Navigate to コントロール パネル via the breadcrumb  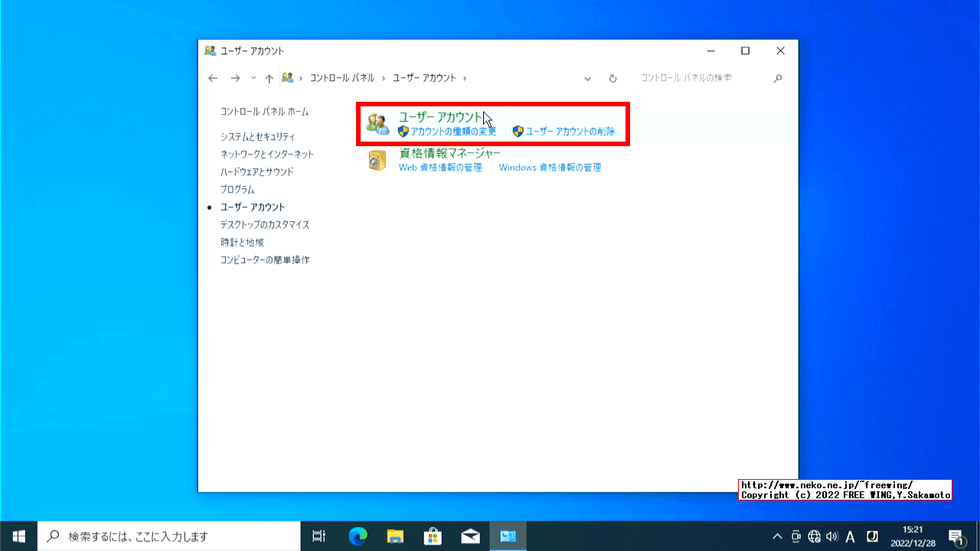(342, 77)
